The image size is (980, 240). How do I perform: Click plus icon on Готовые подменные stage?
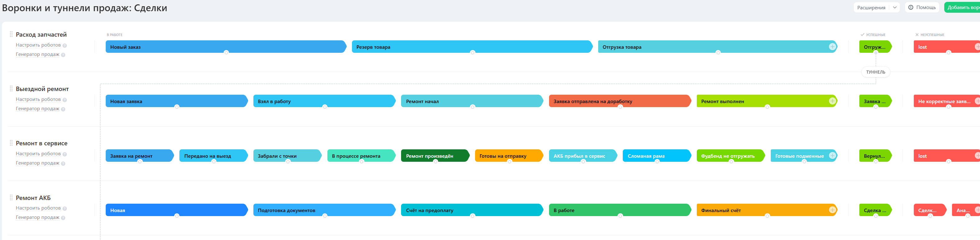coord(832,155)
